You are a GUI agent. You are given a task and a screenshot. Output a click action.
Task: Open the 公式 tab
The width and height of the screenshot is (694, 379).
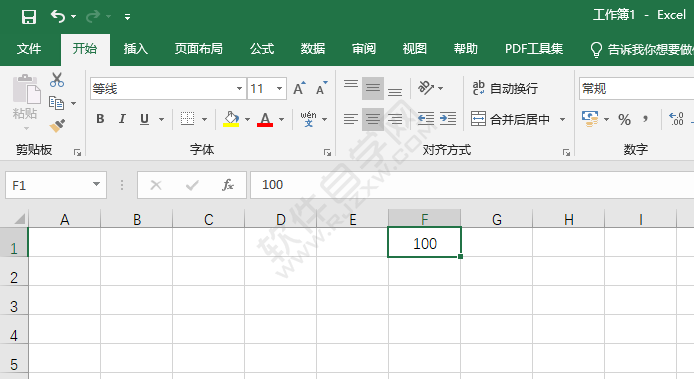coord(262,49)
